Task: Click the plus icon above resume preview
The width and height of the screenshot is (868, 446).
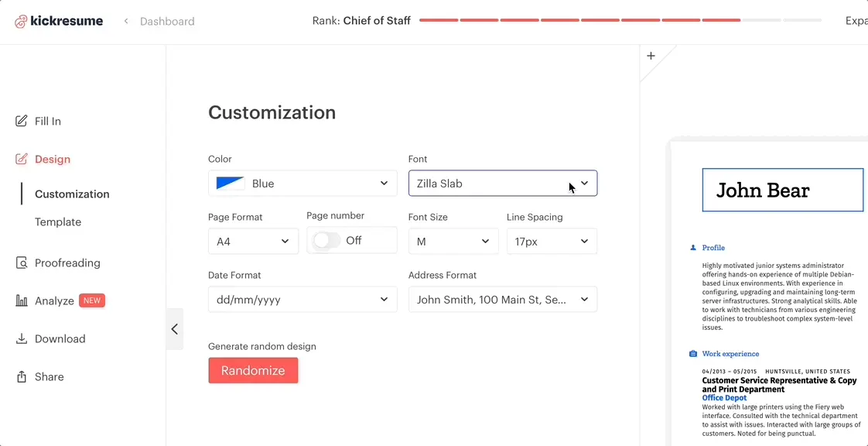Action: tap(651, 56)
